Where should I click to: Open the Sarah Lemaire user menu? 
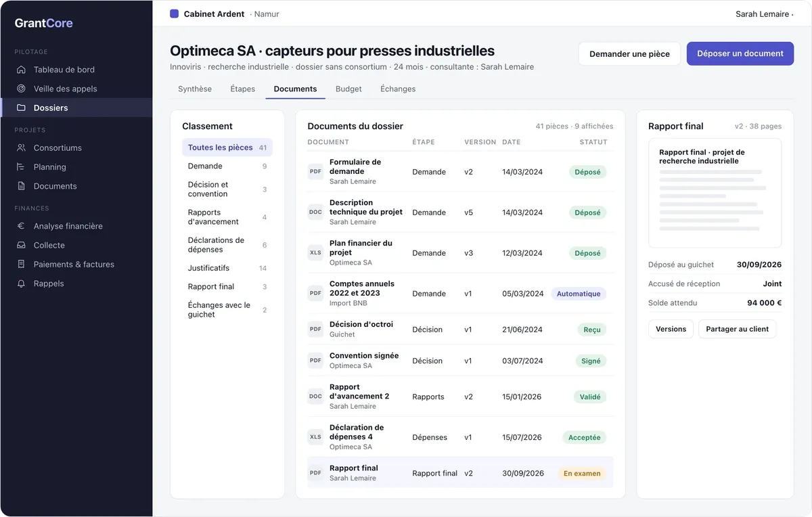tap(764, 14)
